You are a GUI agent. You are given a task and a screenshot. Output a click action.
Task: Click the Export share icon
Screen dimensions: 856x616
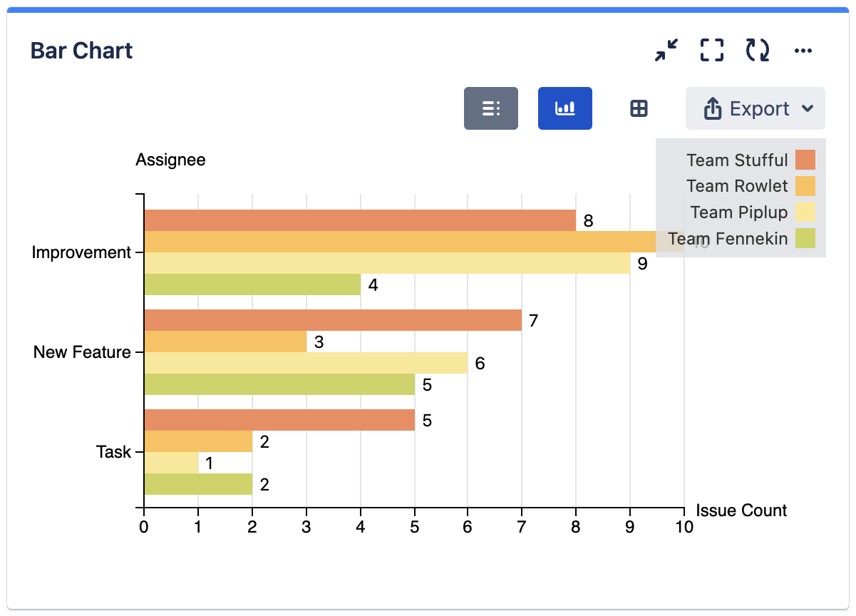pos(712,108)
